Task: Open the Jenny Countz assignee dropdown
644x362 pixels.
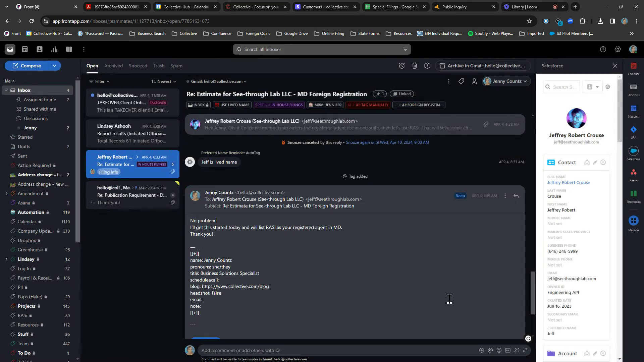Action: (x=506, y=81)
